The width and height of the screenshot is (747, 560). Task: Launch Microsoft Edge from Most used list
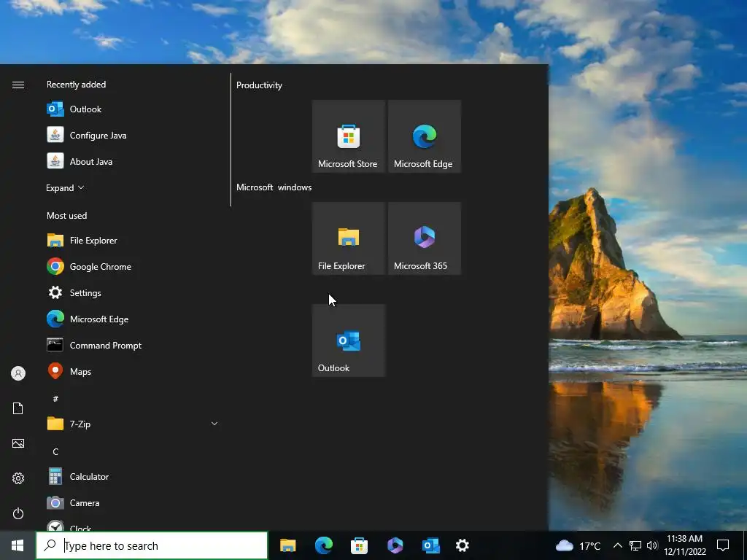pyautogui.click(x=131, y=319)
